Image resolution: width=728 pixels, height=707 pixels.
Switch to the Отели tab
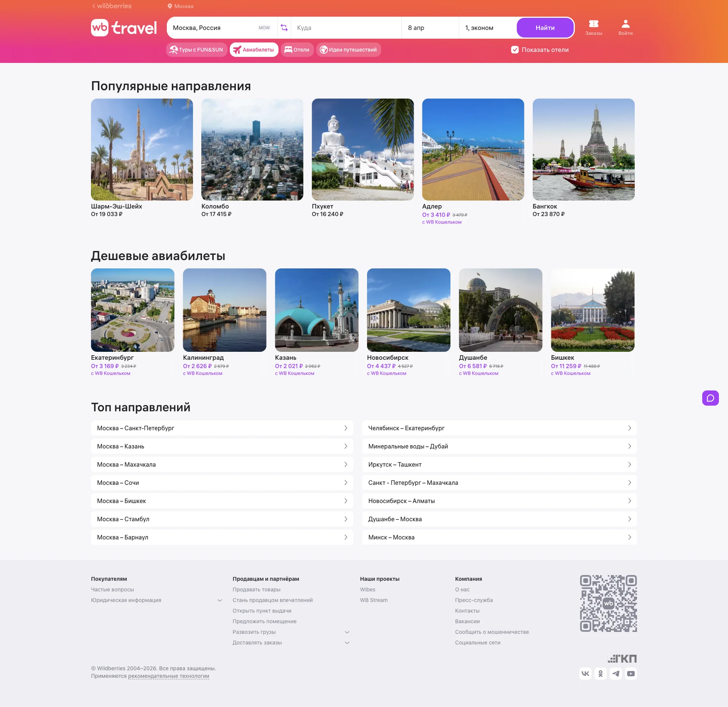(x=297, y=50)
